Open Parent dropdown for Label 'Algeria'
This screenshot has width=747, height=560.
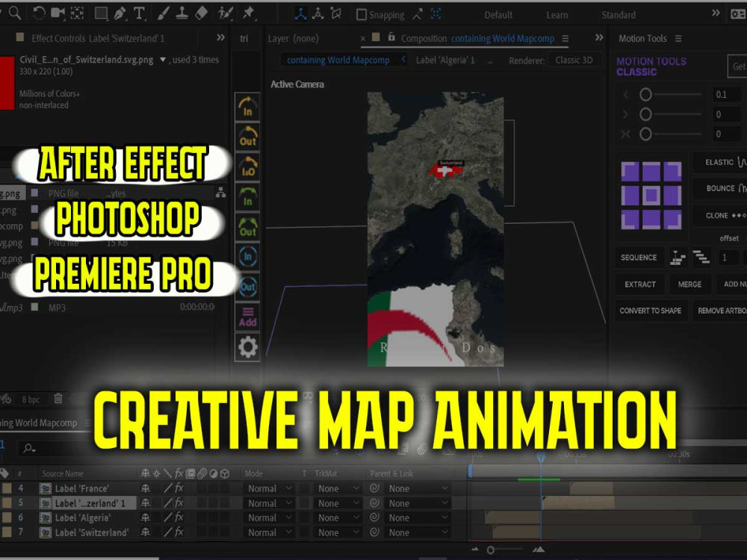click(x=418, y=517)
